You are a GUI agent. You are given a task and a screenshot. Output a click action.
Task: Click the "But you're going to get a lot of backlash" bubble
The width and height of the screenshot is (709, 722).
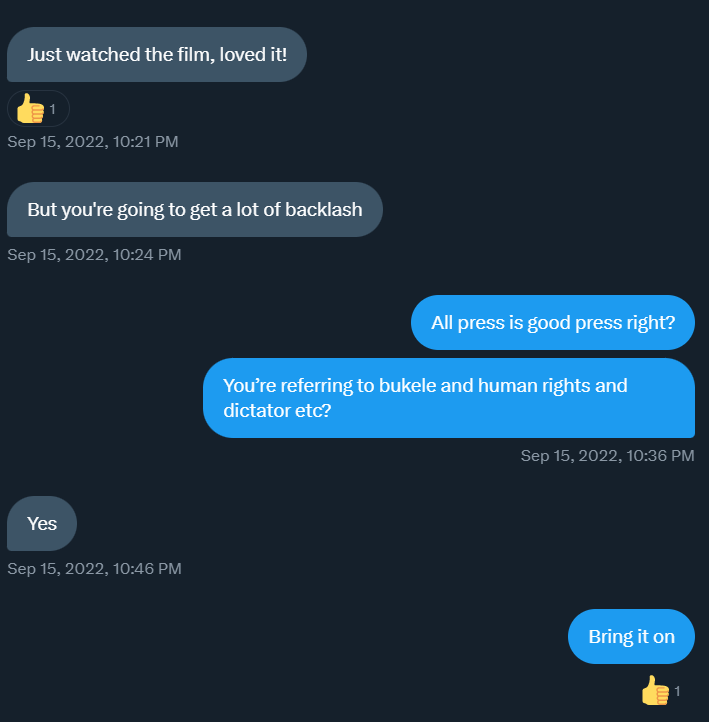coord(194,210)
